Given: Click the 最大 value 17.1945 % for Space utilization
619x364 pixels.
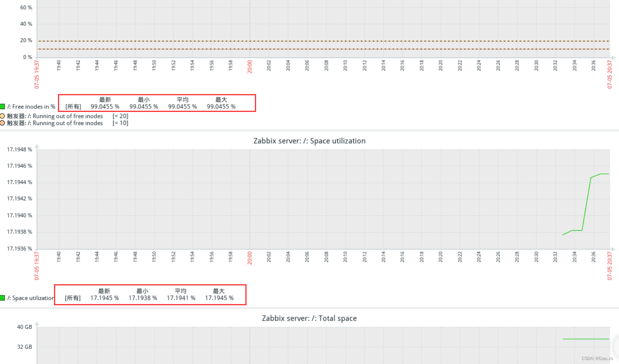Looking at the screenshot, I should click(219, 298).
